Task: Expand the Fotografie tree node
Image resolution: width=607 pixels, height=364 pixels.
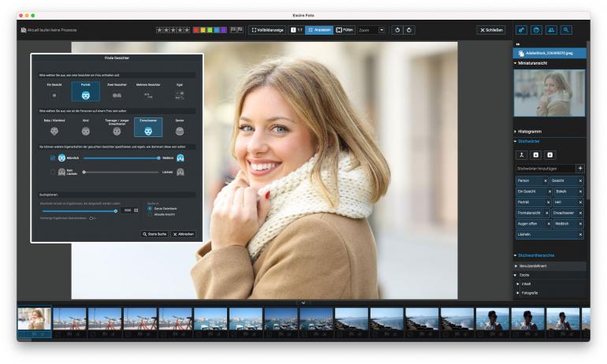Action: point(518,293)
